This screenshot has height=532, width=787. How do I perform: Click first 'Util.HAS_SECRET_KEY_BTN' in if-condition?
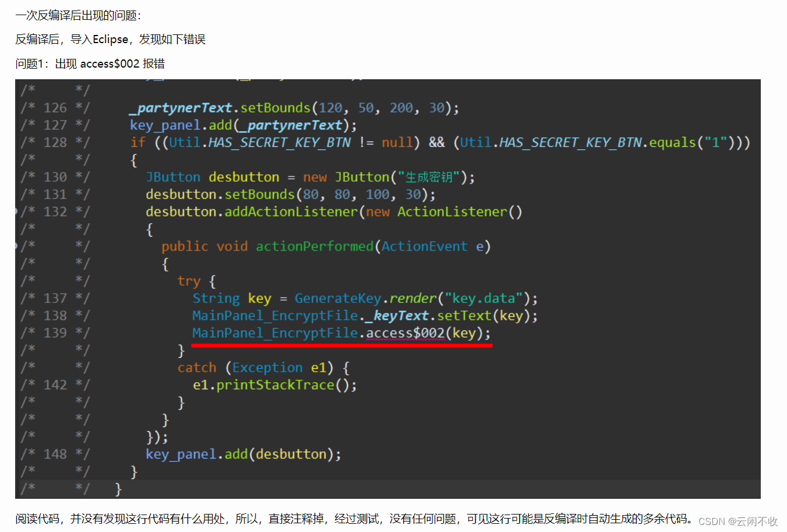pyautogui.click(x=260, y=142)
